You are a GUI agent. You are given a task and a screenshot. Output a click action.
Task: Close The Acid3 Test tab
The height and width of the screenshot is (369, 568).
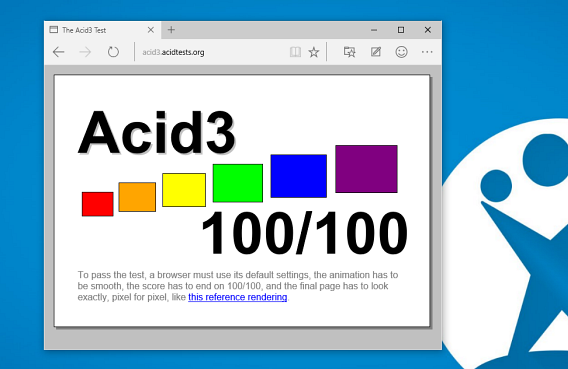pos(151,30)
